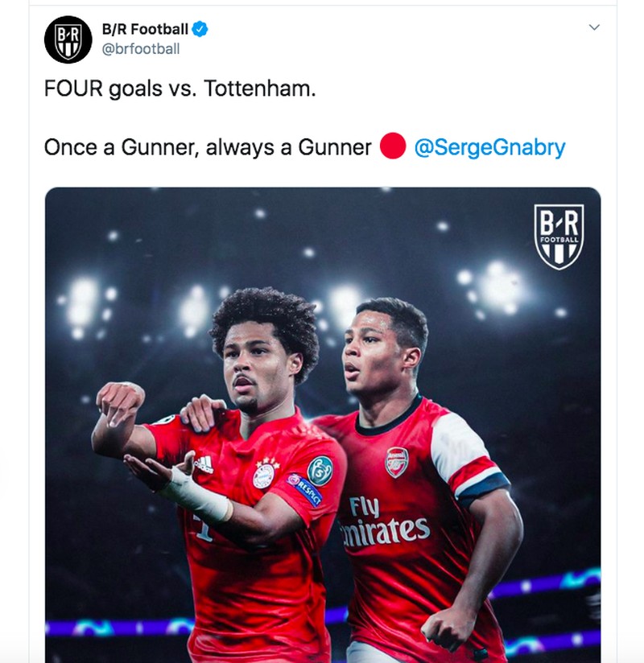Click the blue verified badge
The width and height of the screenshot is (644, 663).
[x=200, y=30]
